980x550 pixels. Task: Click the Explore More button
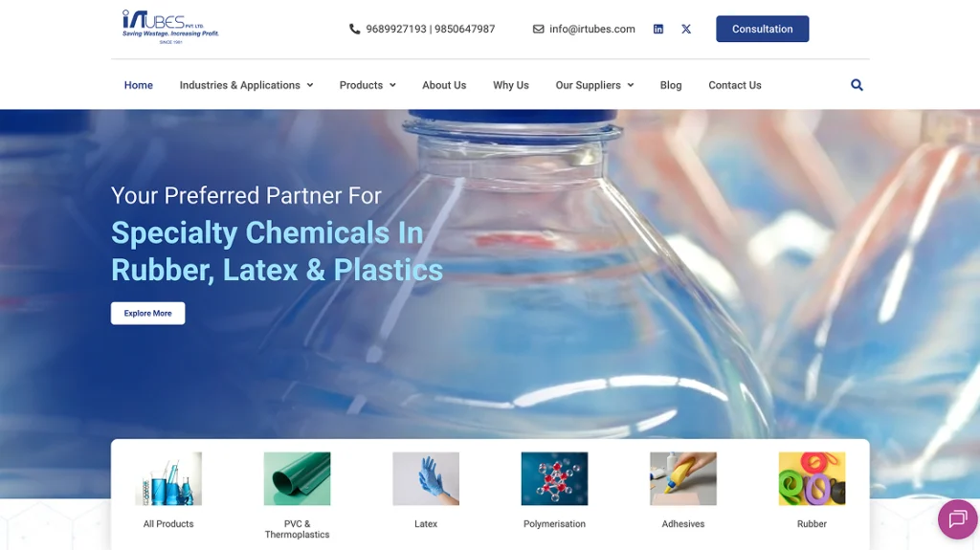click(148, 313)
